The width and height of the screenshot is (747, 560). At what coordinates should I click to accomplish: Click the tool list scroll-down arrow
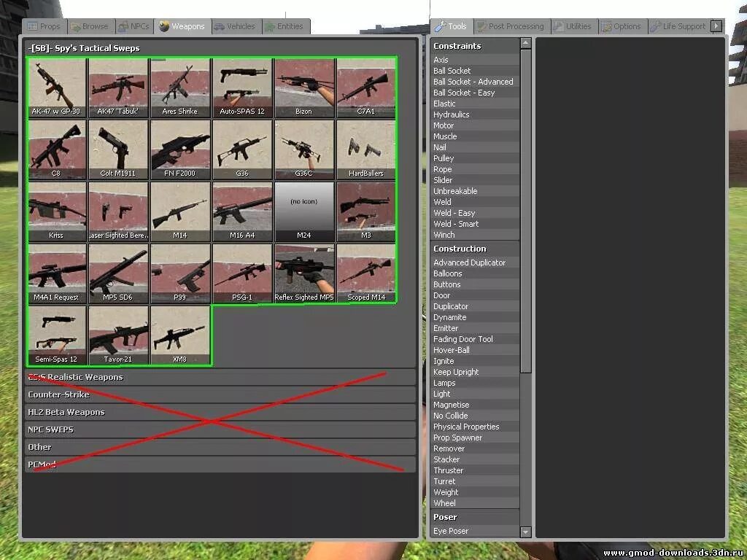click(525, 532)
